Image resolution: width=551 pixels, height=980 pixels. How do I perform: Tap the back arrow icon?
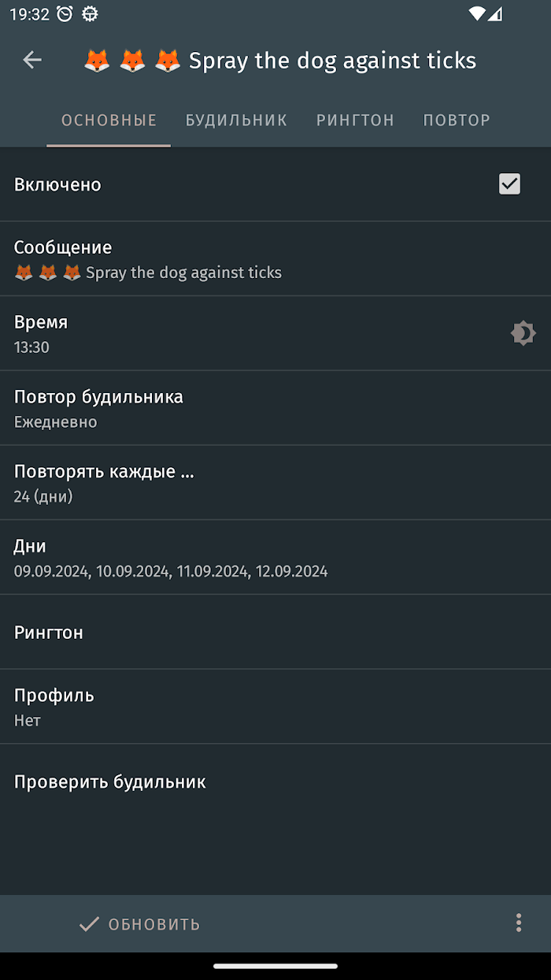[32, 60]
